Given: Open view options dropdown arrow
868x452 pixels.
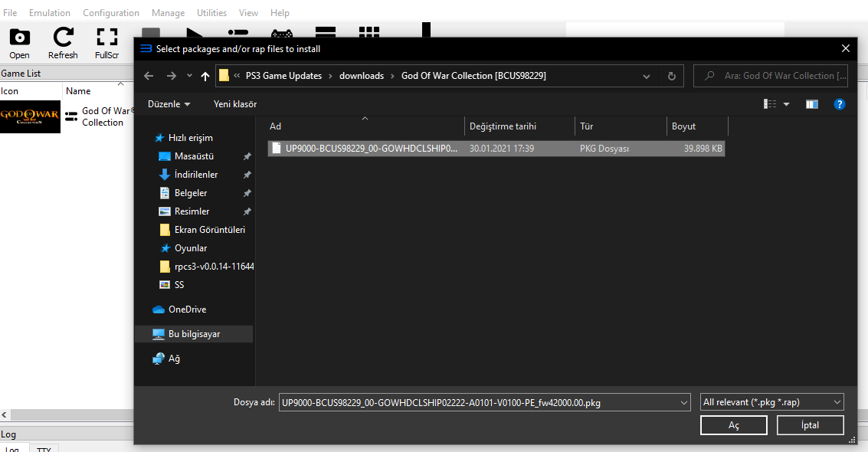Looking at the screenshot, I should click(x=786, y=104).
